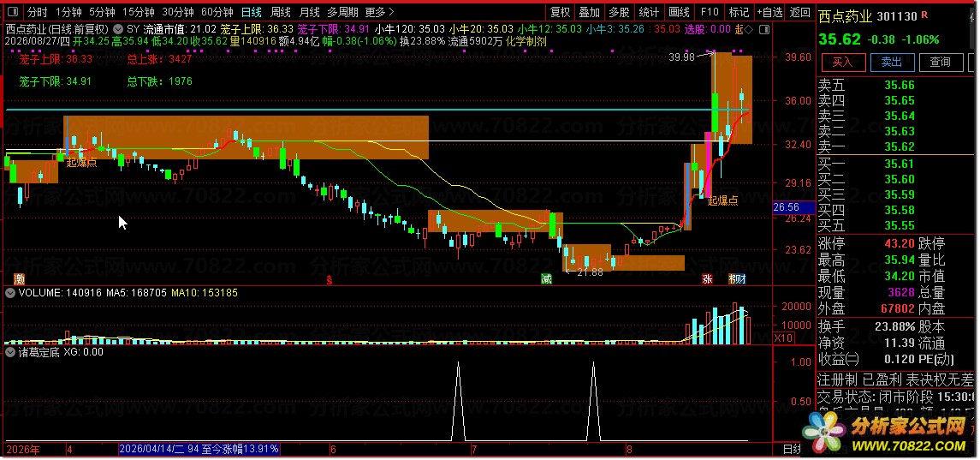Click the 财 marker icon
This screenshot has width=980, height=460.
tap(740, 279)
